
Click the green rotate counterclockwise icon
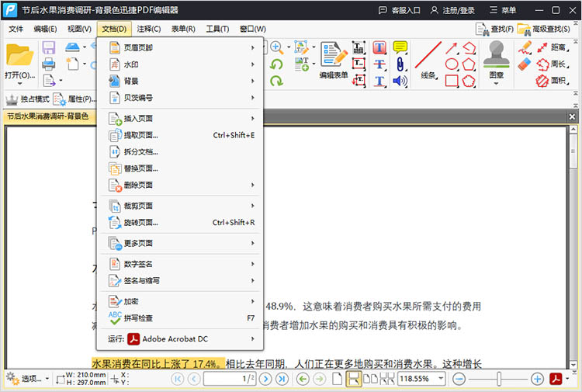point(276,64)
